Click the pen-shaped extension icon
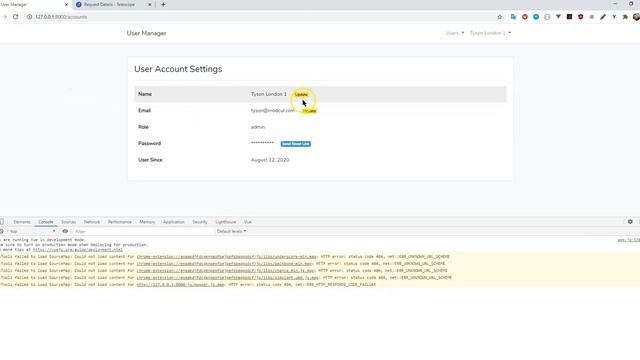 tap(603, 17)
